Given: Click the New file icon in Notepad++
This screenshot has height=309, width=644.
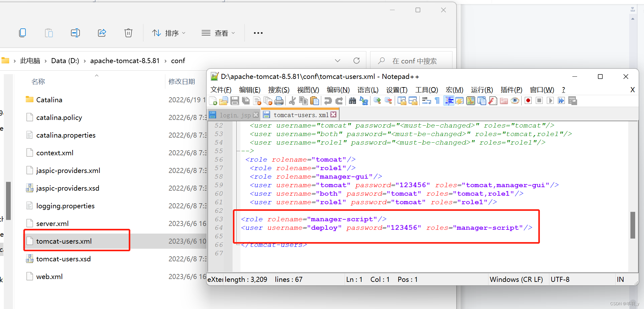Looking at the screenshot, I should (213, 101).
